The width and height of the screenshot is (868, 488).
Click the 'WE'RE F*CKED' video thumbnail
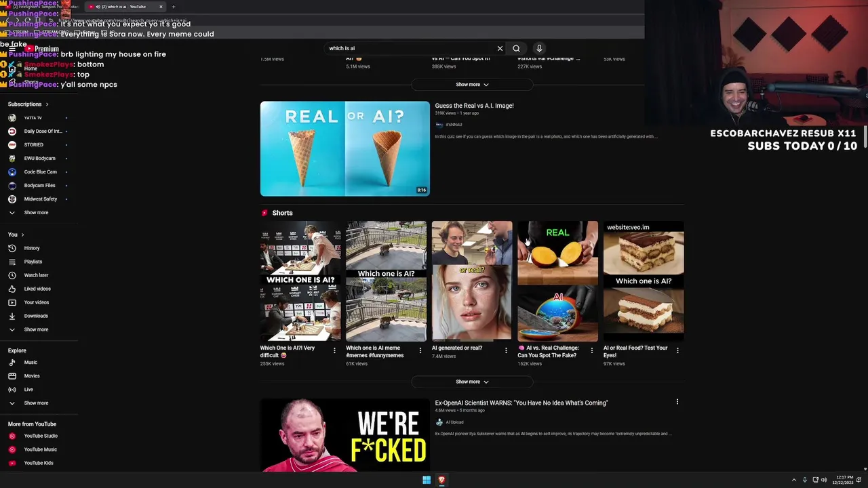[345, 435]
